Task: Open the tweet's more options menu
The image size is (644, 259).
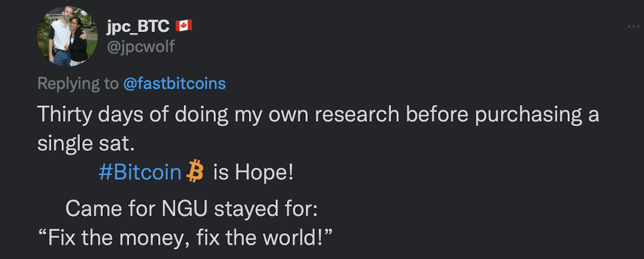Action: [x=634, y=27]
